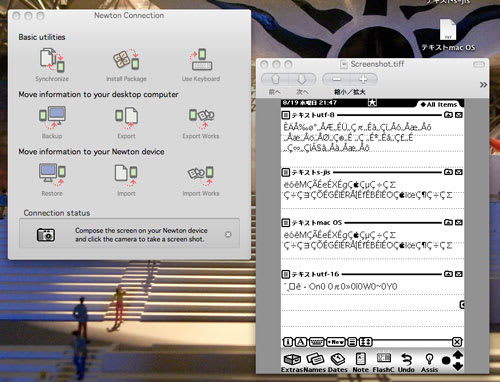
Task: Click camera icon to take screen shot
Action: (46, 235)
